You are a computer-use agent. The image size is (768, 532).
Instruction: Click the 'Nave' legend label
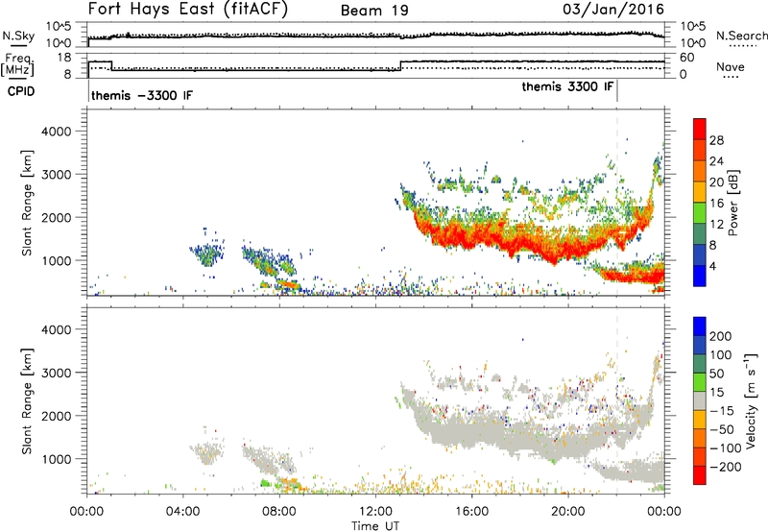tap(731, 66)
